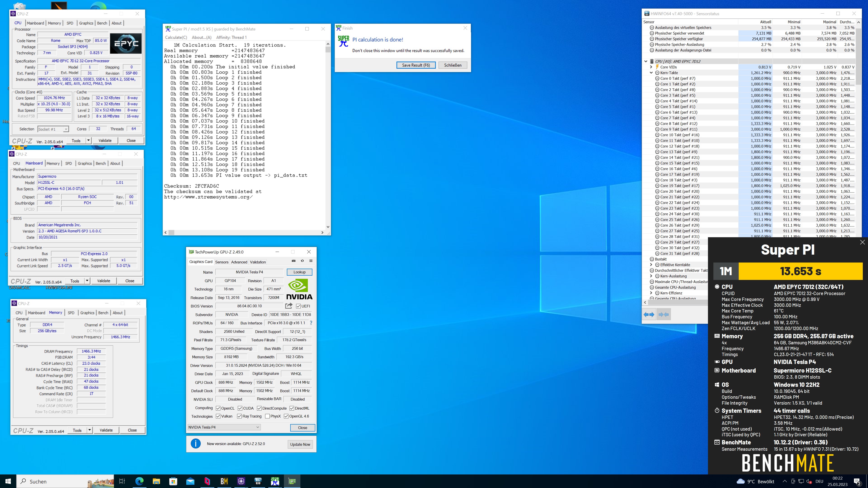Viewport: 868px width, 488px height.
Task: Open Tools dropdown arrow in CPU-Z CPU window
Action: point(88,141)
